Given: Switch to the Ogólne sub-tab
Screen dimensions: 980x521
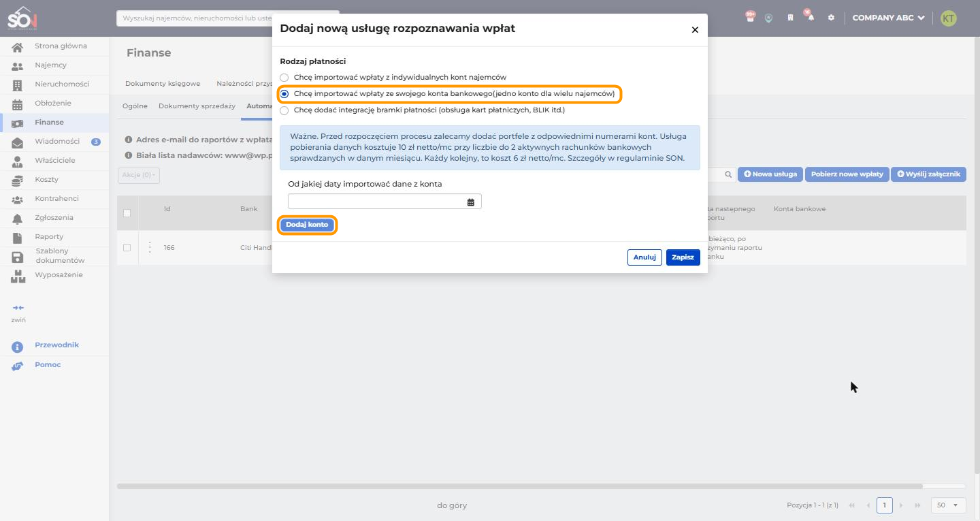Looking at the screenshot, I should pyautogui.click(x=135, y=106).
